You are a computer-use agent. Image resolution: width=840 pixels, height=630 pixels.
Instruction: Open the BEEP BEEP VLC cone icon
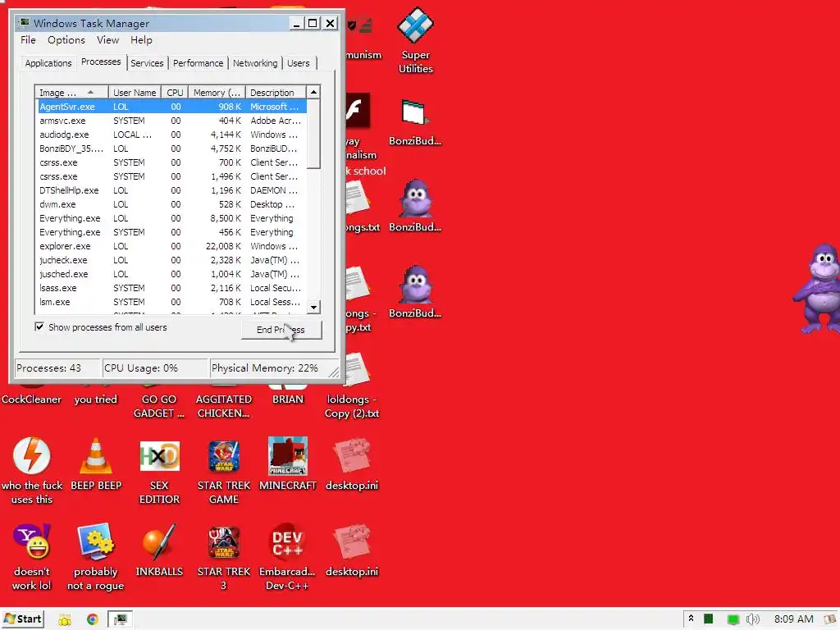coord(96,464)
